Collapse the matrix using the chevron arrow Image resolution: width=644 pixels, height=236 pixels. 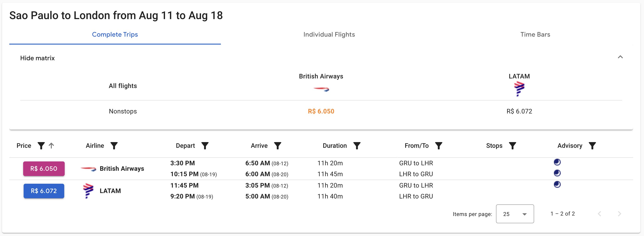[620, 57]
